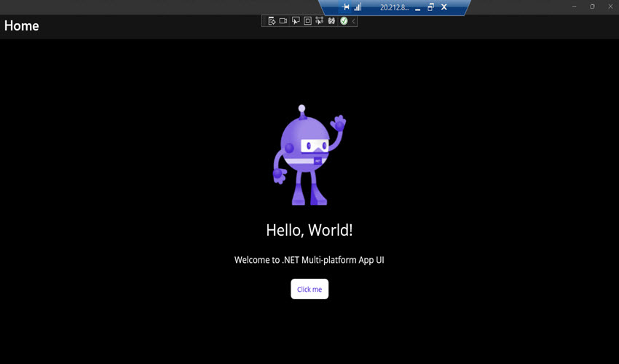Click the debug toolbar's drag grip handle
Screen dimensions: 619x364
point(264,21)
